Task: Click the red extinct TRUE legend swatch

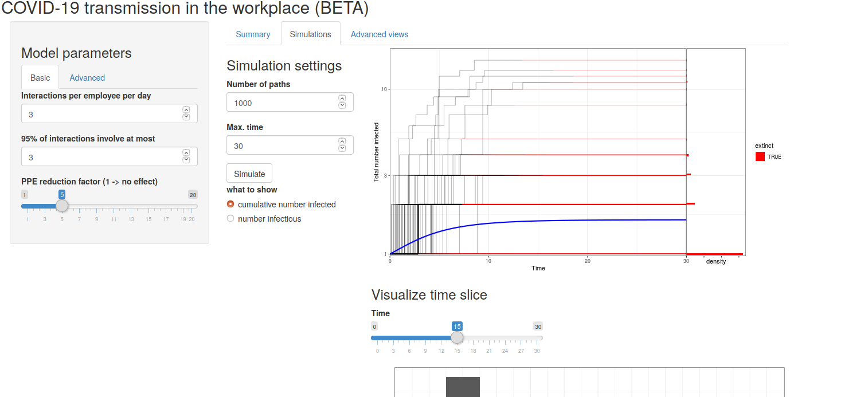Action: (760, 156)
